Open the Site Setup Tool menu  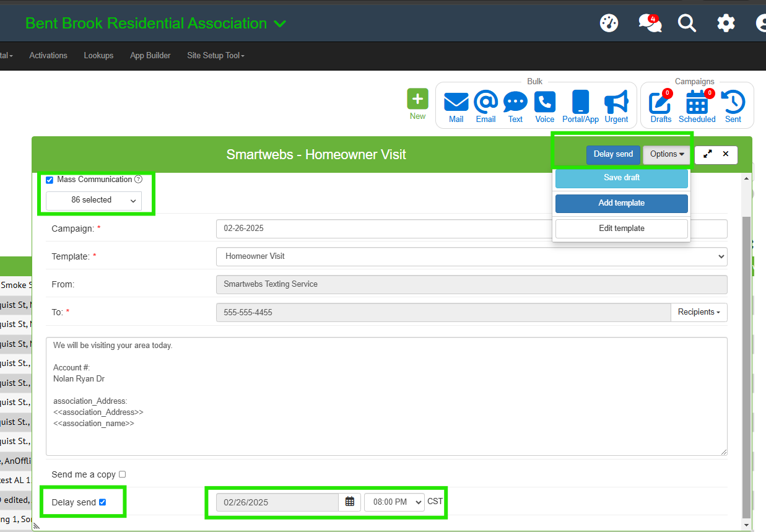point(215,56)
